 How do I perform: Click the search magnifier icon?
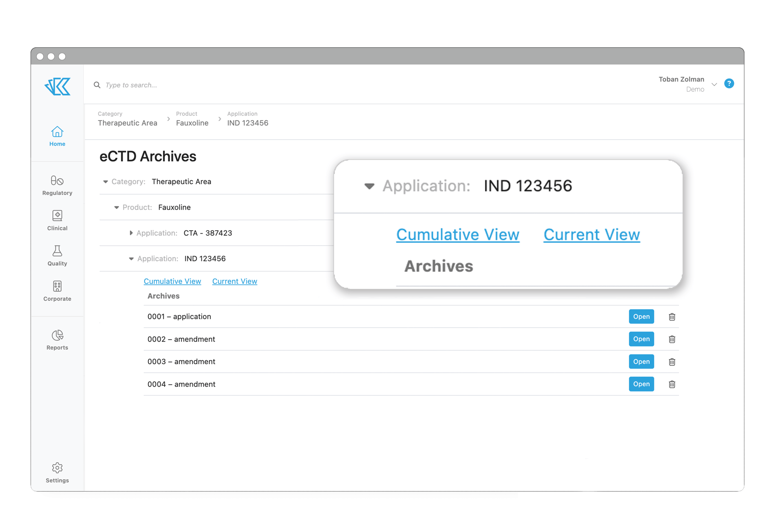(x=97, y=85)
